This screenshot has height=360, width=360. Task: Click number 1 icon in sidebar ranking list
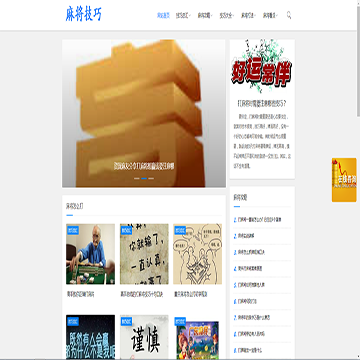click(x=235, y=220)
